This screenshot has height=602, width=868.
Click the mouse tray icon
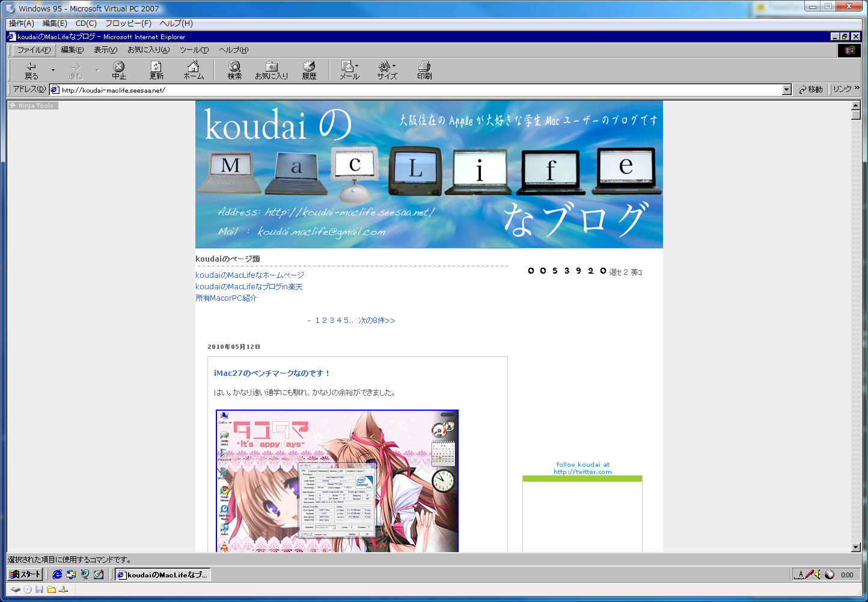[x=830, y=574]
